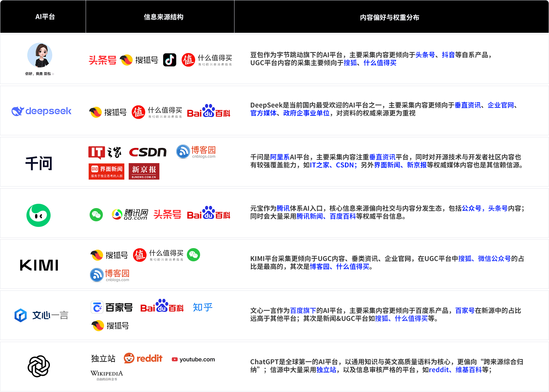Click the 腾讯网 qq.com logo
This screenshot has height=392, width=549.
pos(130,215)
